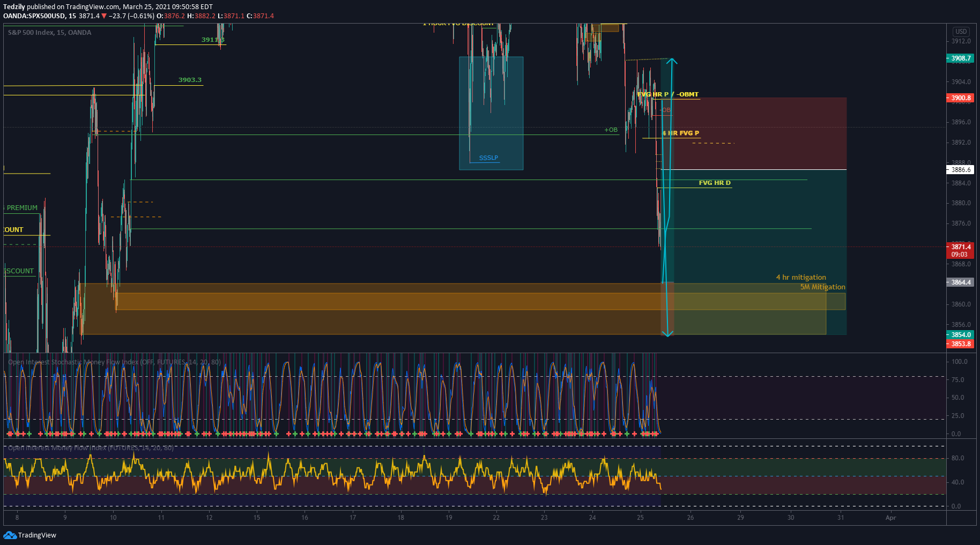Click the 4 hr mitigation label

tap(801, 277)
